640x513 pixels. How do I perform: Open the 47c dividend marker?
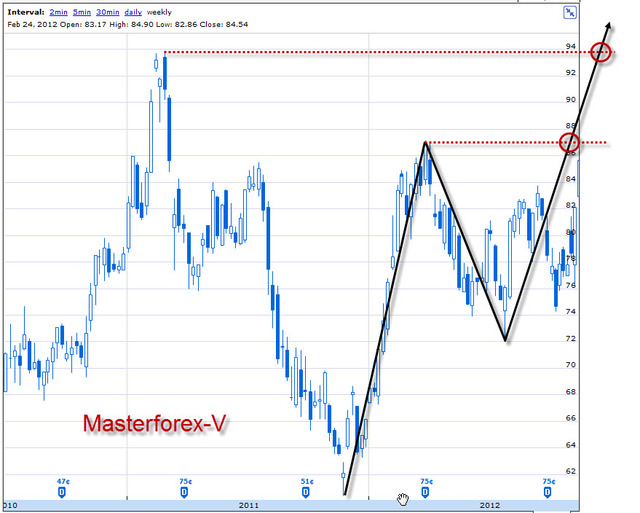point(62,493)
